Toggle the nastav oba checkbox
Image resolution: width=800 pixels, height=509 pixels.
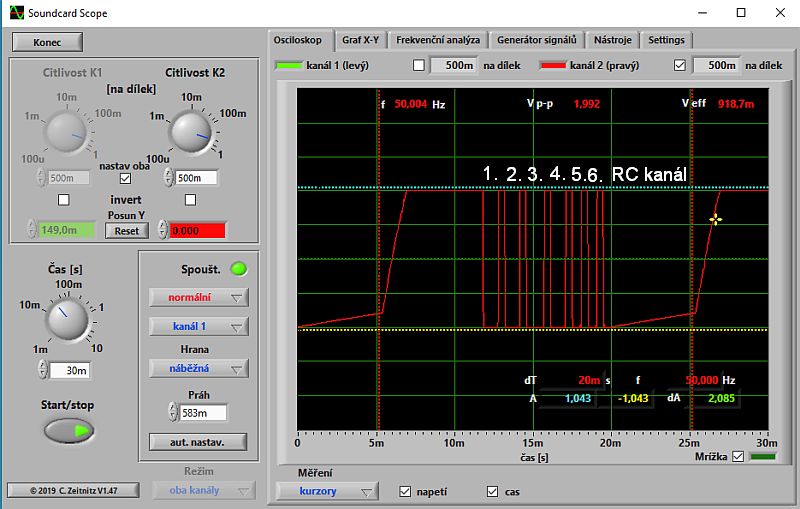click(x=125, y=178)
